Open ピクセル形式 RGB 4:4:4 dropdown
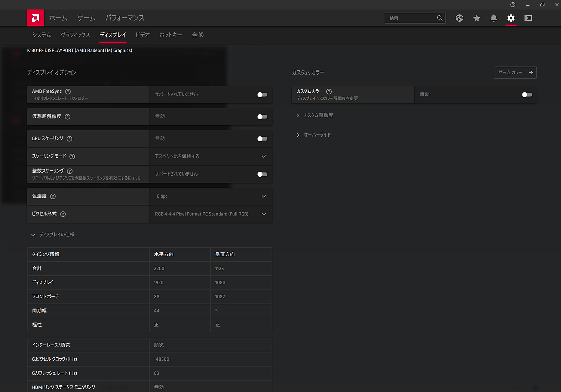The image size is (561, 392). [211, 214]
